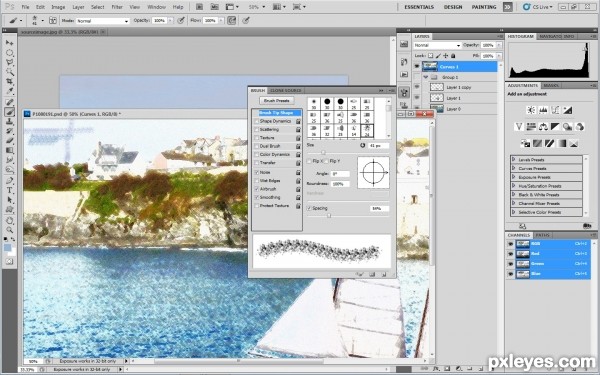Select the Crop tool
The width and height of the screenshot is (600, 375).
click(9, 82)
